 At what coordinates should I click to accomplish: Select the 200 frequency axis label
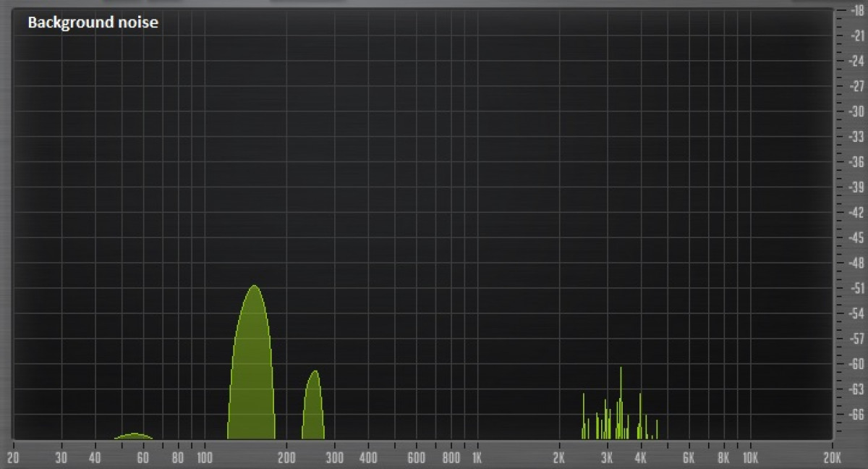[x=287, y=457]
